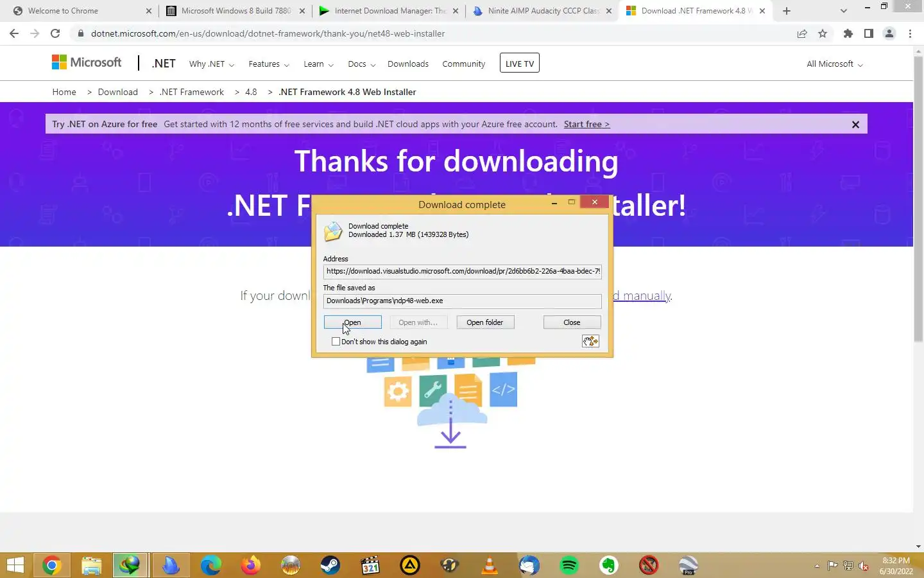924x578 pixels.
Task: Open Chrome extensions puzzle icon
Action: pos(848,33)
